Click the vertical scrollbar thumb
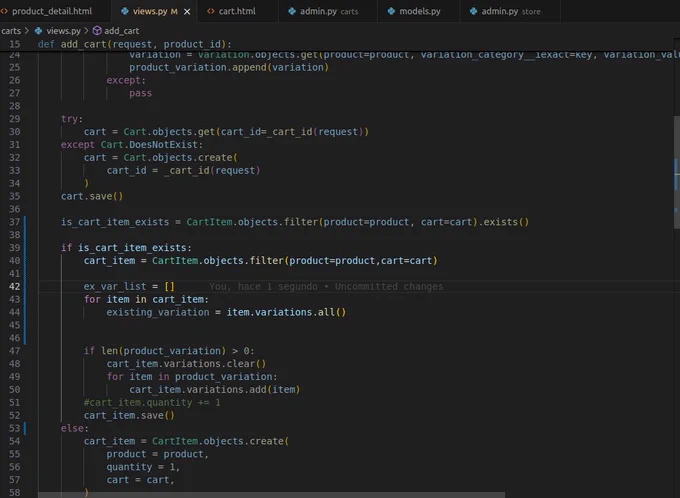 (x=677, y=172)
